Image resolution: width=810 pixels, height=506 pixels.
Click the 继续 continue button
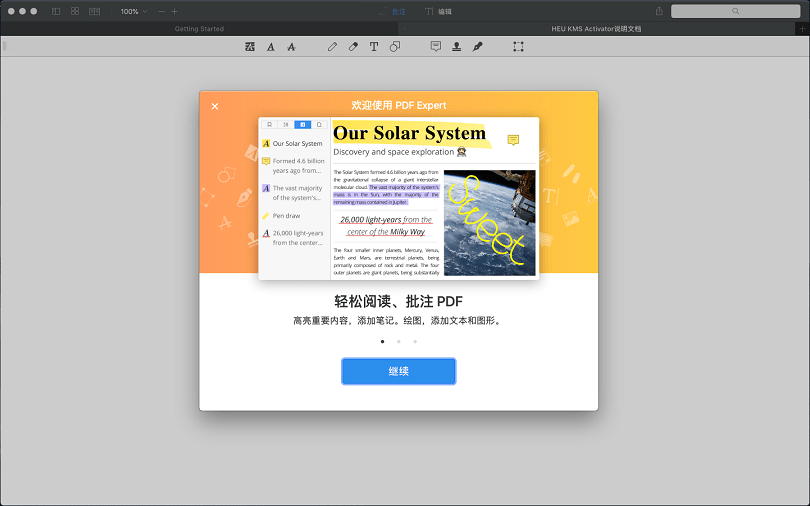399,371
